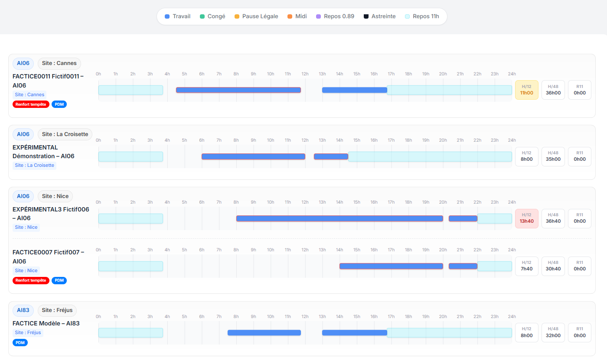The width and height of the screenshot is (607, 364).
Task: Click the PDM tag under FACTICE Modèle
Action: pos(20,343)
